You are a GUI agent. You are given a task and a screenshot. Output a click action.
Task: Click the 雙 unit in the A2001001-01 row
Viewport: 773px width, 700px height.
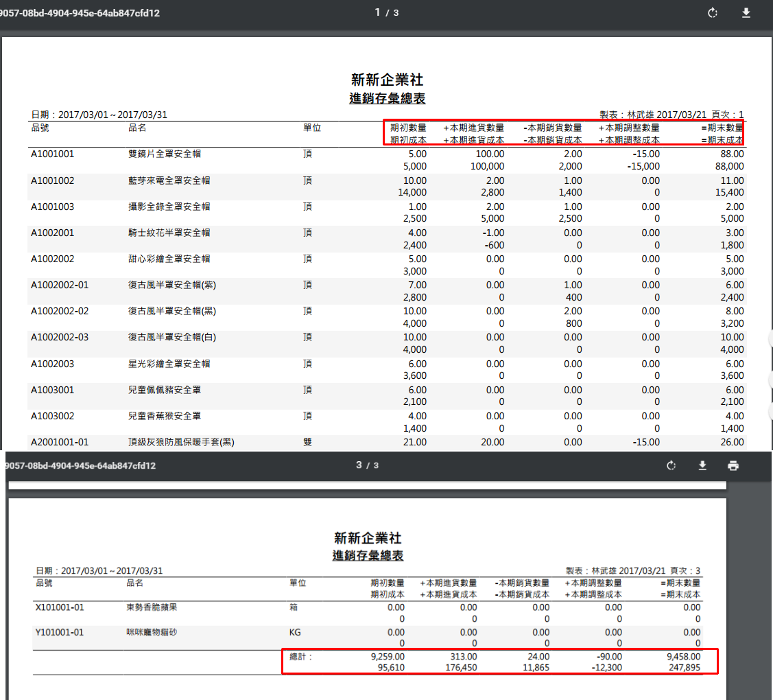(307, 442)
